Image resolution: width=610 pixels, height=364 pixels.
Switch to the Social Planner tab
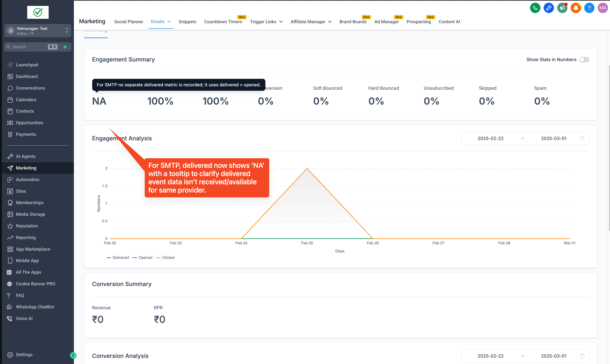coord(129,22)
